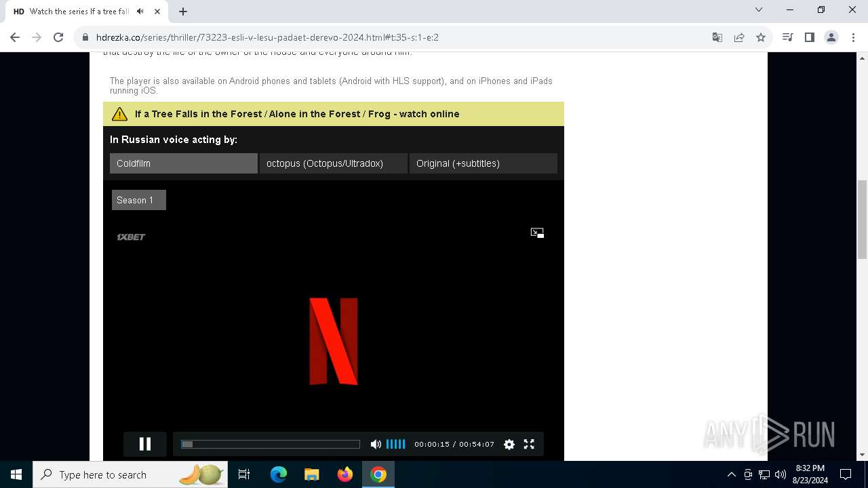
Task: Reload the current page
Action: click(x=58, y=37)
